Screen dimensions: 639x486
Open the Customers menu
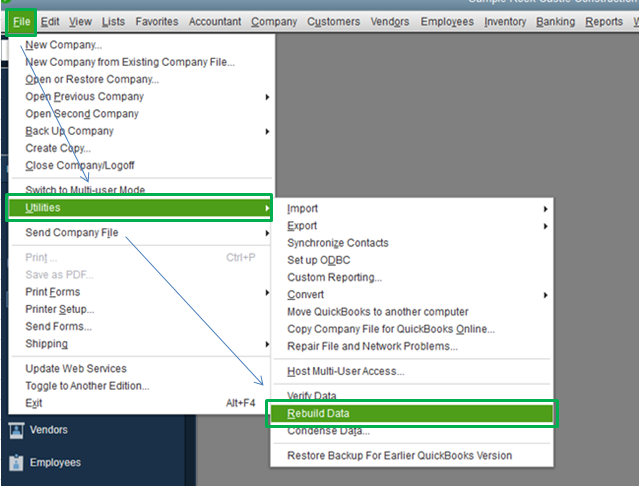point(333,22)
